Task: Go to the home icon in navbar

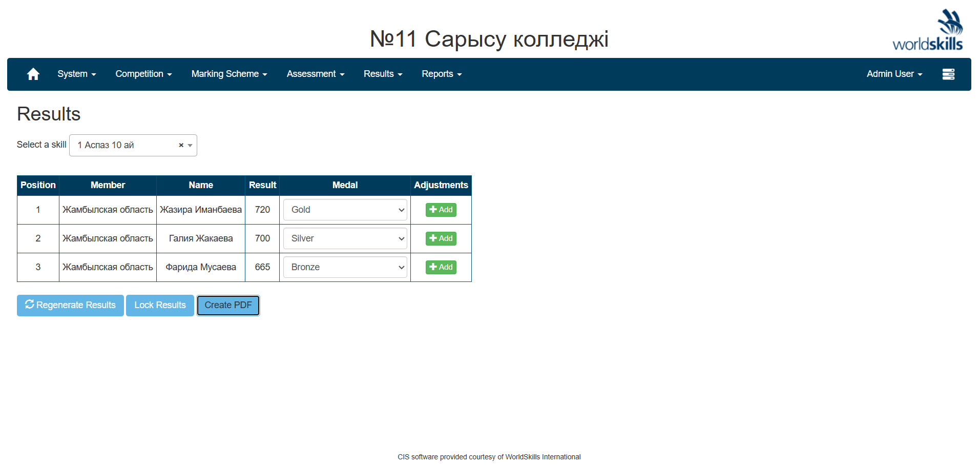Action: pos(33,74)
